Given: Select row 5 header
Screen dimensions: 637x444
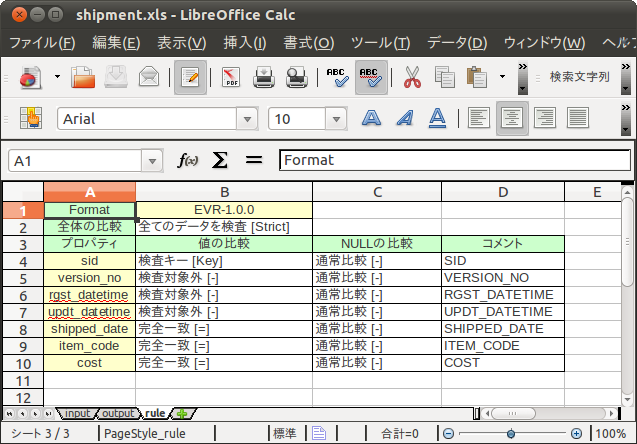Looking at the screenshot, I should point(23,278).
